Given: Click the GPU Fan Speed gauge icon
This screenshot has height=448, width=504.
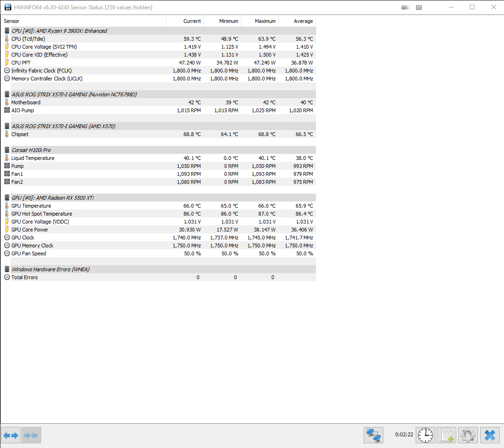Looking at the screenshot, I should pos(7,253).
